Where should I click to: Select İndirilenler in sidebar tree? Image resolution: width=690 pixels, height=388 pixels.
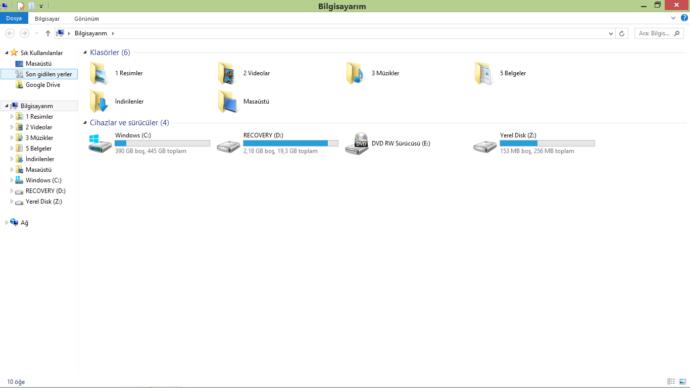[x=40, y=159]
